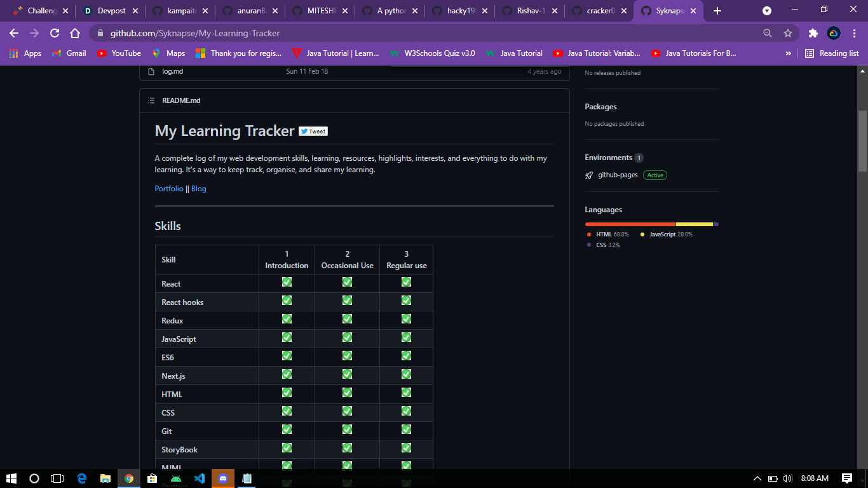This screenshot has width=868, height=488.
Task: Click the HTML Introduction check mark
Action: pos(287,392)
